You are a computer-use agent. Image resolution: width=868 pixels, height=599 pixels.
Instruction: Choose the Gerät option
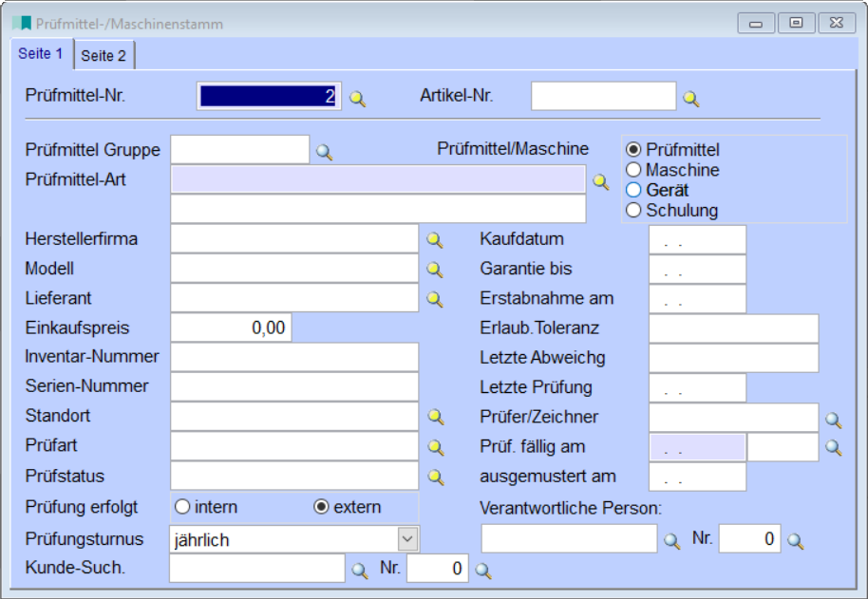tap(633, 190)
